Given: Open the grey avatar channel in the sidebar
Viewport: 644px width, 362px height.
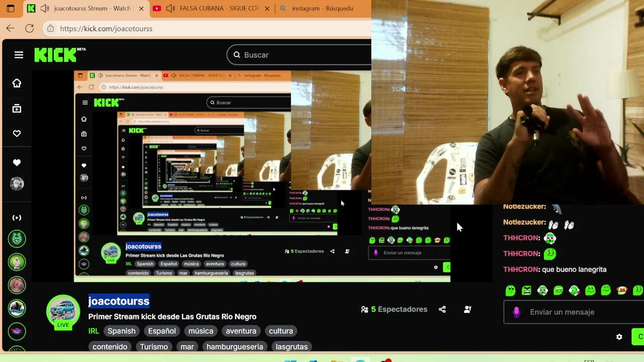Looking at the screenshot, I should click(x=17, y=184).
